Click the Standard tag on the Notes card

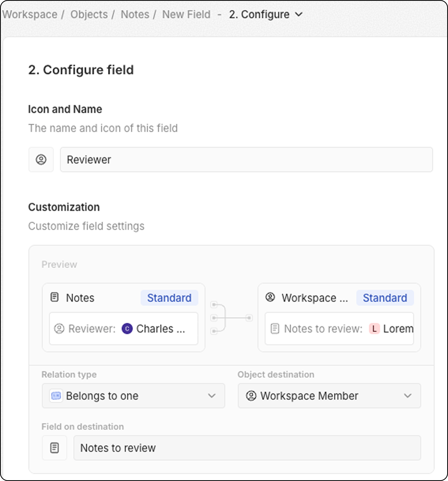[x=169, y=298]
